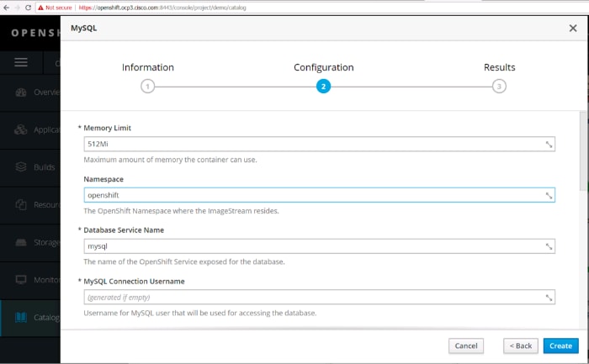Click the Information step label

click(x=147, y=67)
